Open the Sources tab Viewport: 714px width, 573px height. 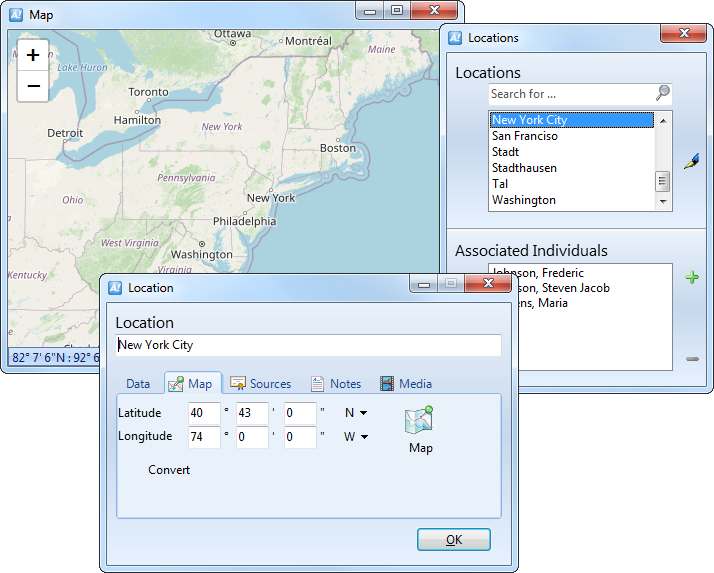point(260,384)
